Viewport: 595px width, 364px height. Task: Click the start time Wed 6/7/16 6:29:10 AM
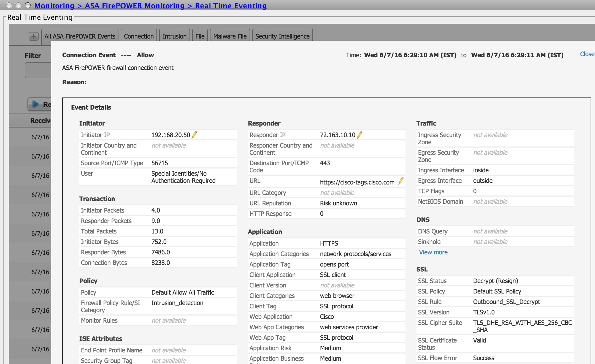point(410,55)
